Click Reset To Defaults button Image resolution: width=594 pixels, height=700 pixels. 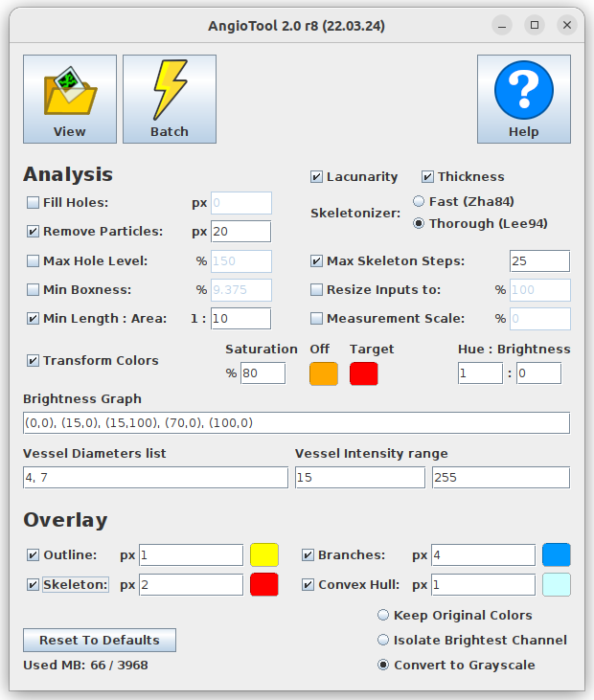pyautogui.click(x=100, y=641)
